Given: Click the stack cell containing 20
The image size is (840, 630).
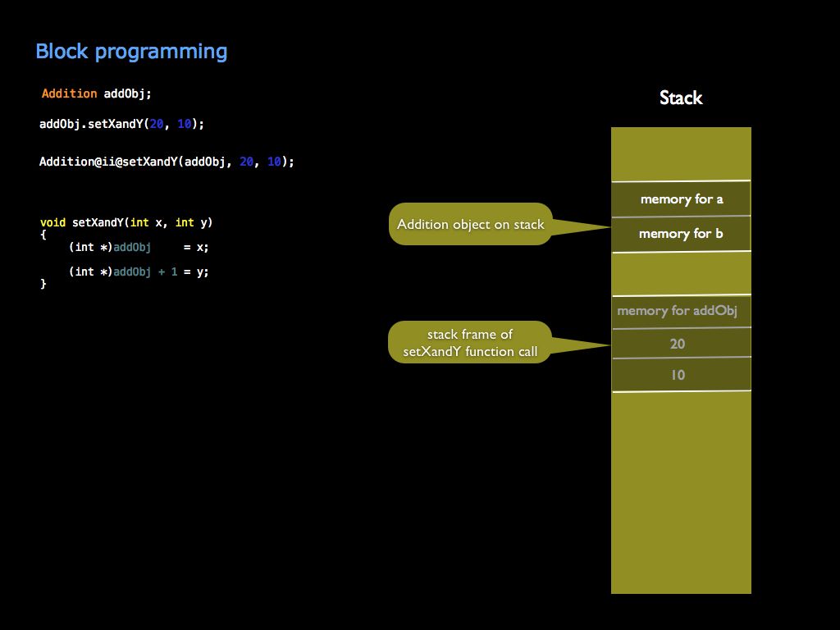Looking at the screenshot, I should tap(680, 343).
